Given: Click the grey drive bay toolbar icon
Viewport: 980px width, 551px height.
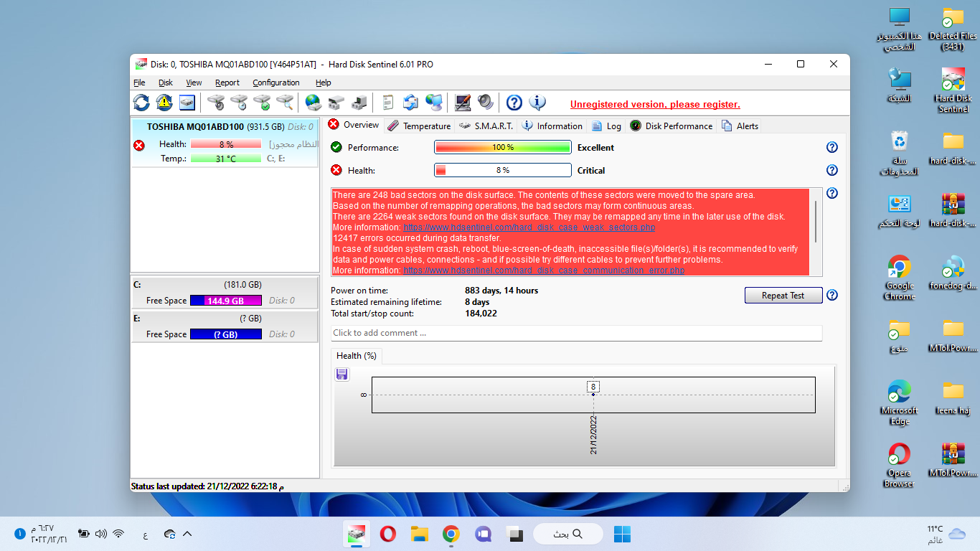Looking at the screenshot, I should (336, 103).
